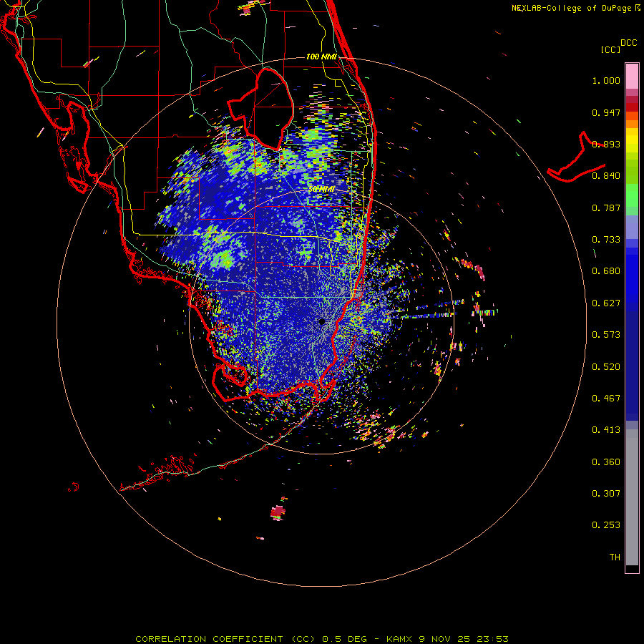
Task: Click the 0.947 scale value
Action: pos(606,112)
